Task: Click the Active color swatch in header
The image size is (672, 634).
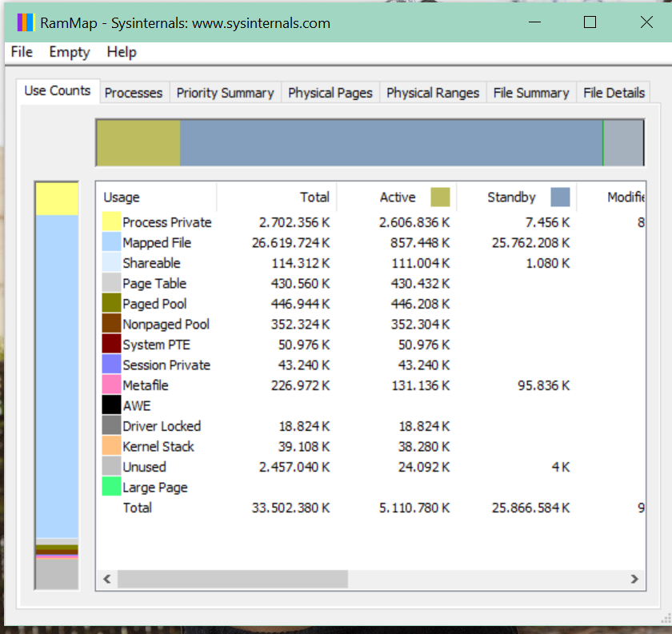Action: (x=440, y=197)
